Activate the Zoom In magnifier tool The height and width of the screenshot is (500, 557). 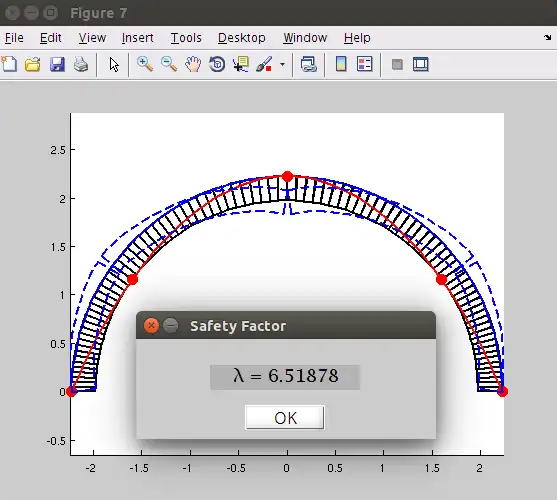click(x=145, y=64)
